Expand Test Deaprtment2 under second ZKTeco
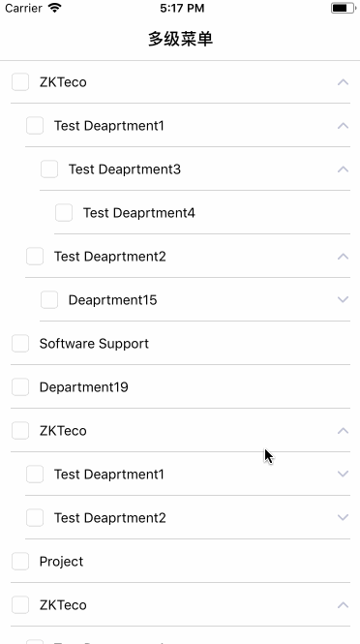 click(343, 517)
